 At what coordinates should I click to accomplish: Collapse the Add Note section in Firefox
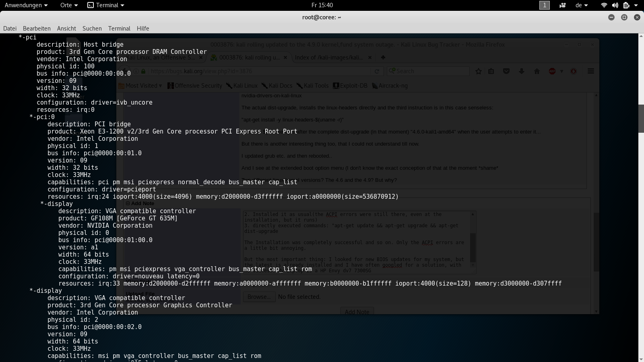(x=128, y=204)
